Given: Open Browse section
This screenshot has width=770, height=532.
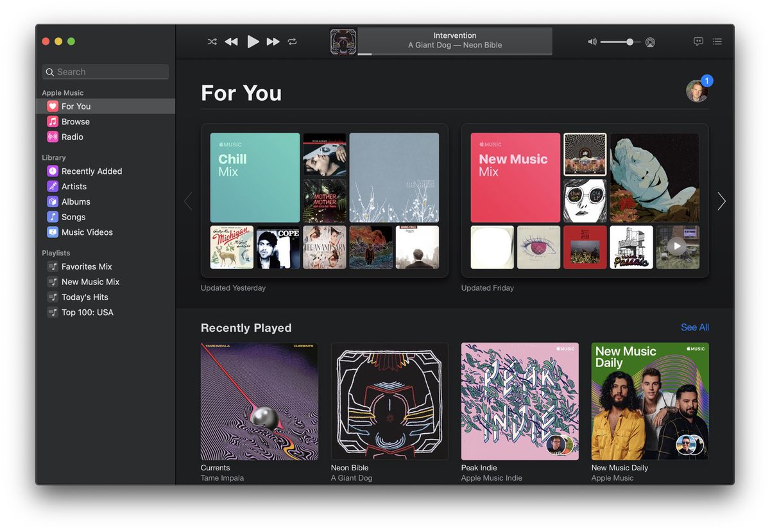Looking at the screenshot, I should pyautogui.click(x=105, y=121).
